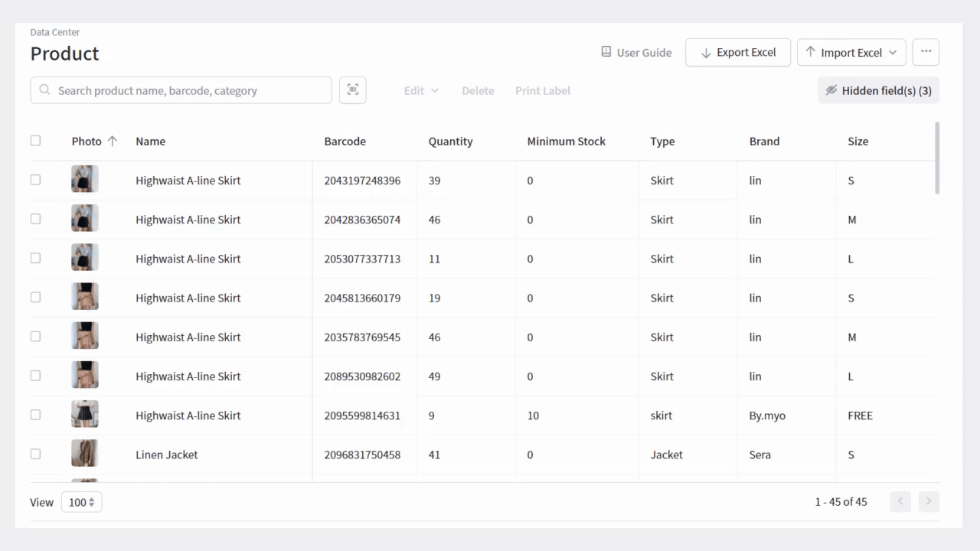This screenshot has height=551, width=980.
Task: Check the first Highwaist A-line Skirt row
Action: [35, 179]
